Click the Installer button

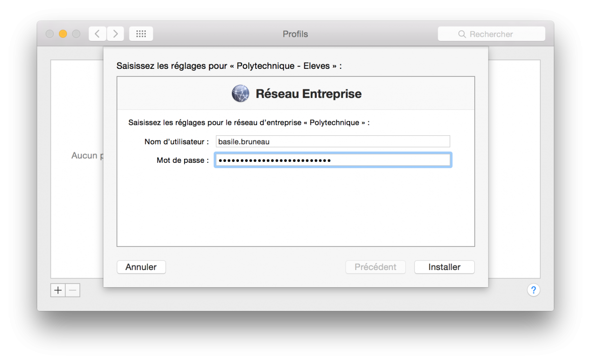pyautogui.click(x=444, y=267)
